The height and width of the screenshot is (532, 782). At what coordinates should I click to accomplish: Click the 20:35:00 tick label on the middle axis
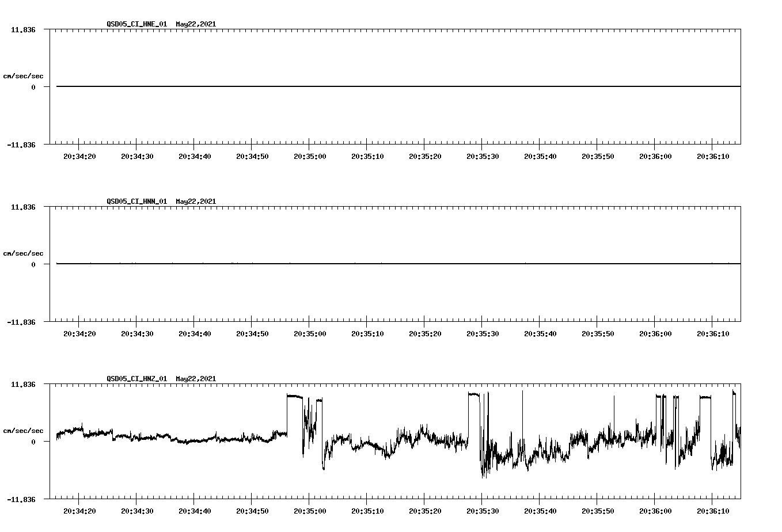[x=310, y=333]
